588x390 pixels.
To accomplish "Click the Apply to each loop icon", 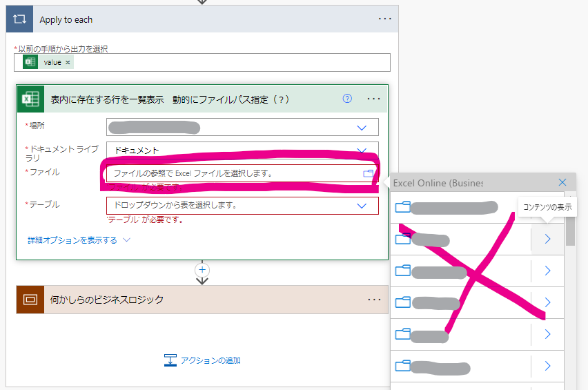I will coord(19,19).
